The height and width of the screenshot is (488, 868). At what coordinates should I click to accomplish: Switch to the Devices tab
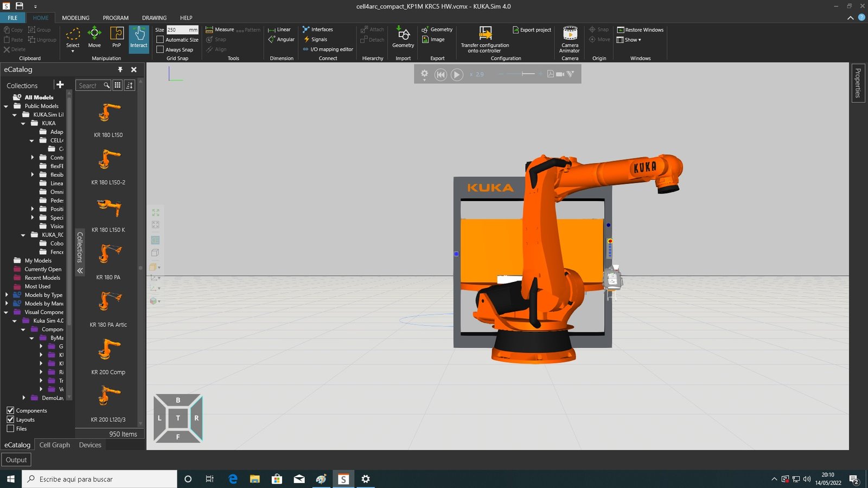[90, 445]
